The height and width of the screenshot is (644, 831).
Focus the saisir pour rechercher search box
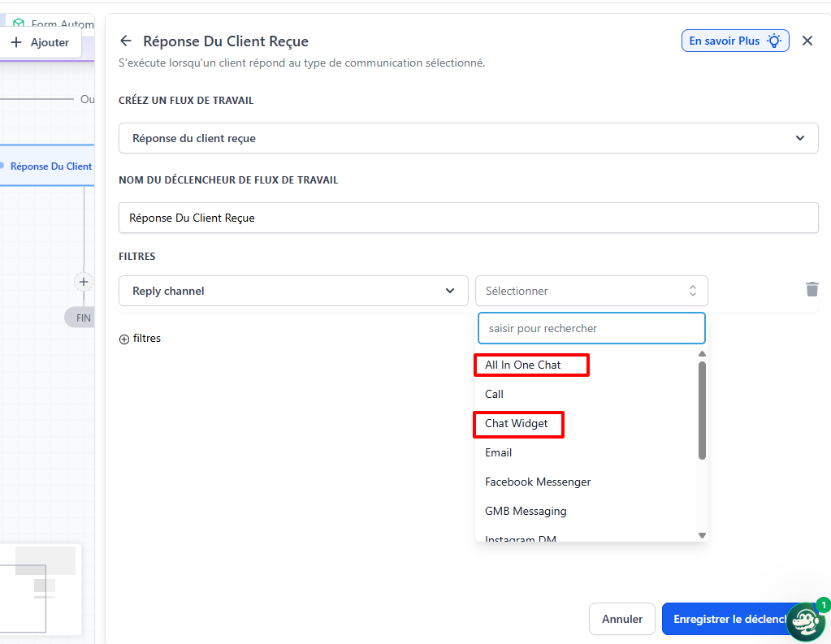[591, 328]
